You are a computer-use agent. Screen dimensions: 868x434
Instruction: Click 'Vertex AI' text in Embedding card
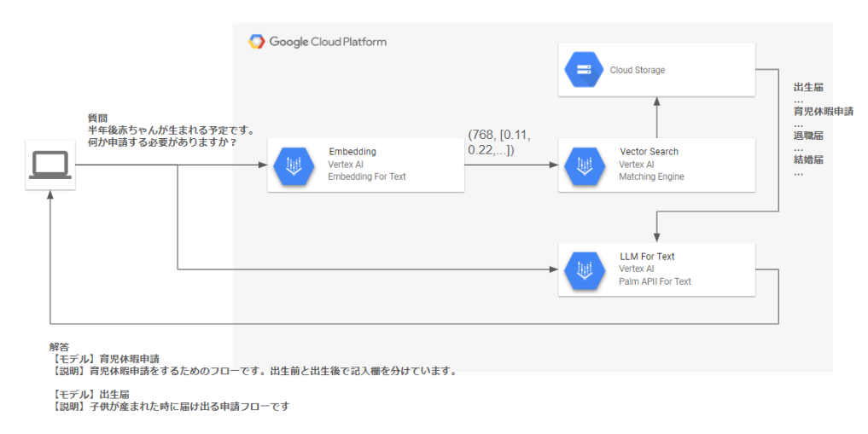[346, 165]
